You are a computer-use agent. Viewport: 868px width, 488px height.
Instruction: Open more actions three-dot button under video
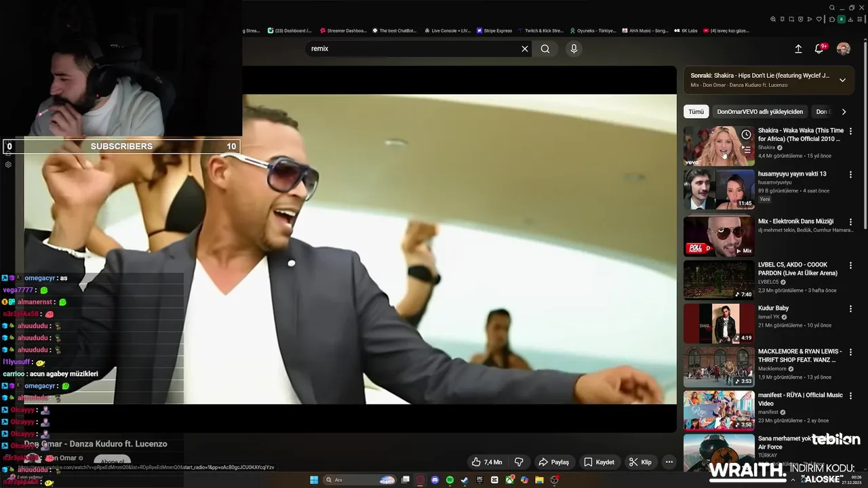tap(669, 462)
